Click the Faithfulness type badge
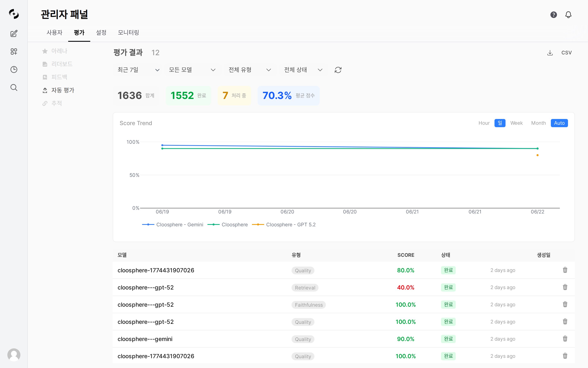588x368 pixels. pyautogui.click(x=309, y=305)
